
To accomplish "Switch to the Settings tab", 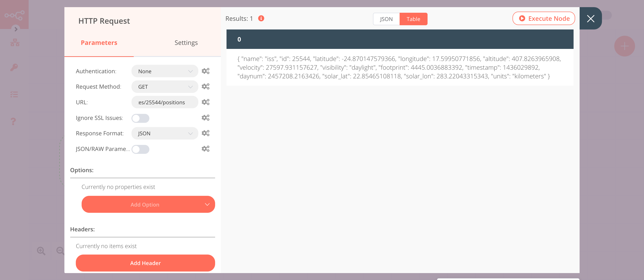I will pyautogui.click(x=186, y=42).
